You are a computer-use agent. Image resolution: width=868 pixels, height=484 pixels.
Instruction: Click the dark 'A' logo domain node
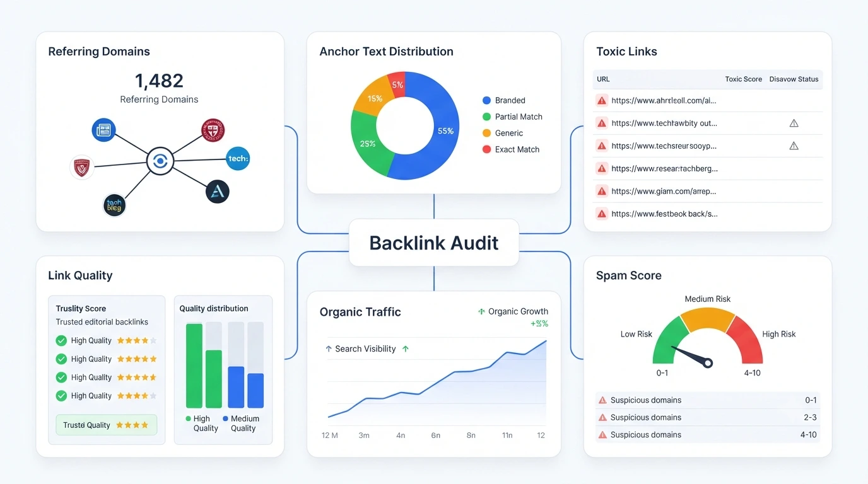pos(217,191)
